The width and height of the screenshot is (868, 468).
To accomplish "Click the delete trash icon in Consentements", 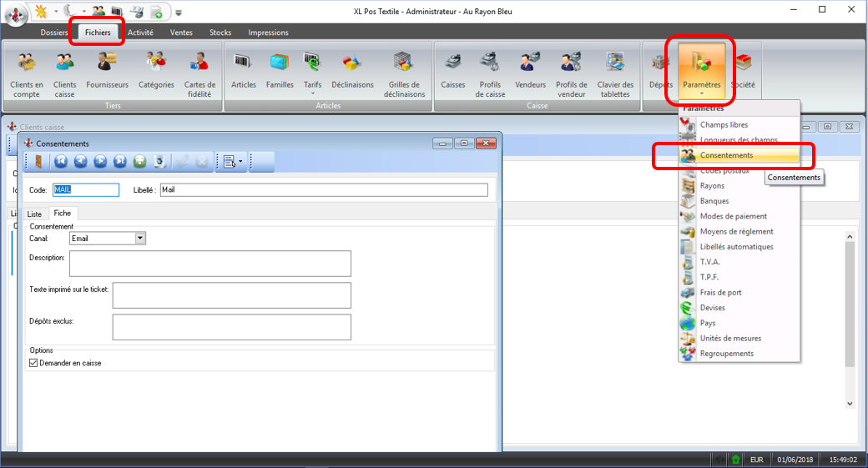I will point(159,161).
